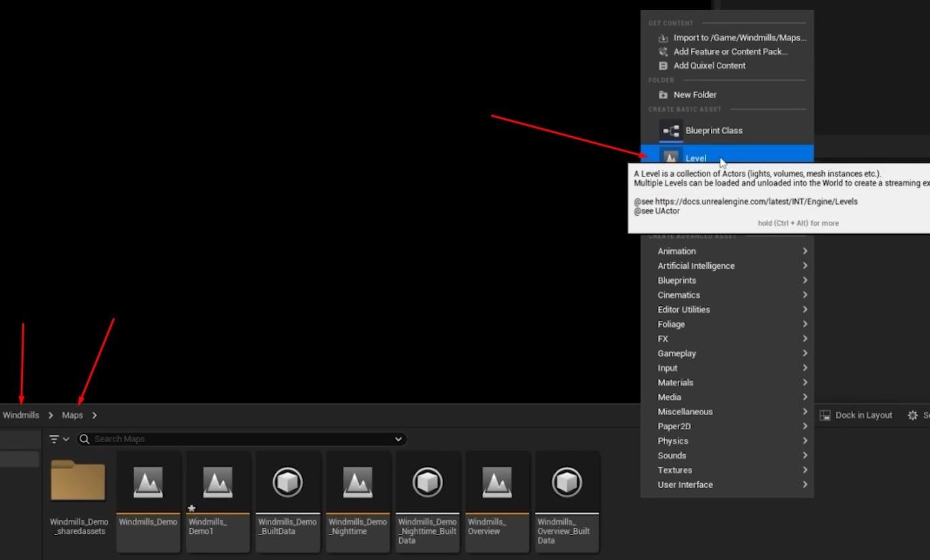Open the Input submenu

tap(727, 369)
